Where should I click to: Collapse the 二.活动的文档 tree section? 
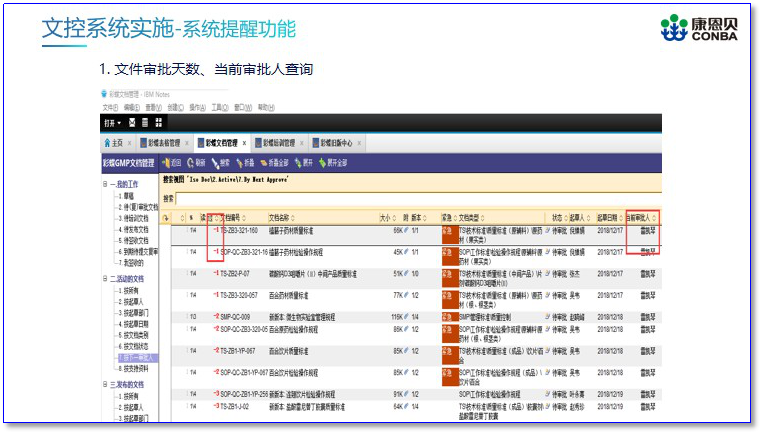click(x=105, y=279)
